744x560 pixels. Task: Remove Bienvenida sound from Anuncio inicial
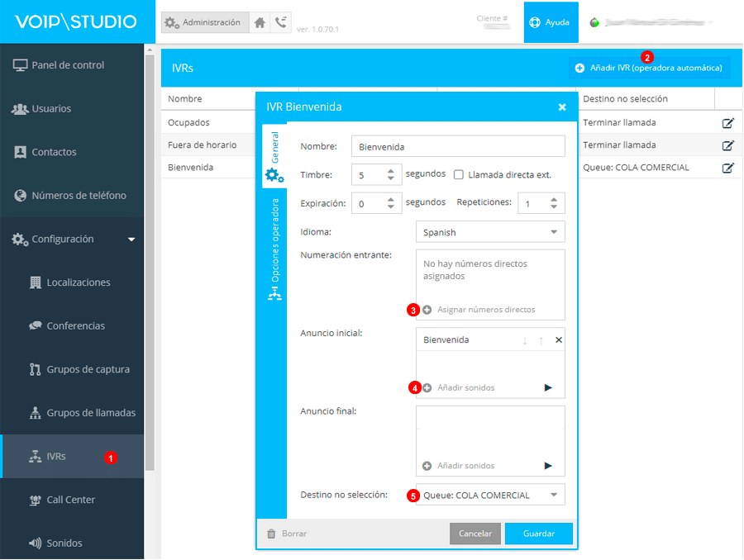point(558,340)
